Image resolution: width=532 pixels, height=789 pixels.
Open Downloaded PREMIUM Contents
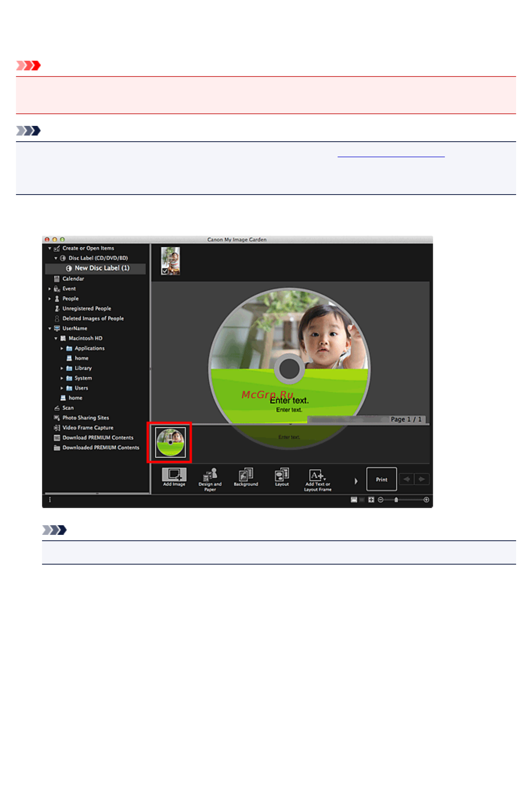tap(101, 448)
